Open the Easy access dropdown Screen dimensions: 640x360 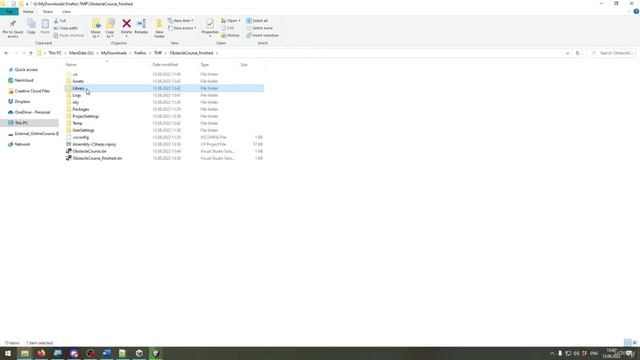pos(182,28)
